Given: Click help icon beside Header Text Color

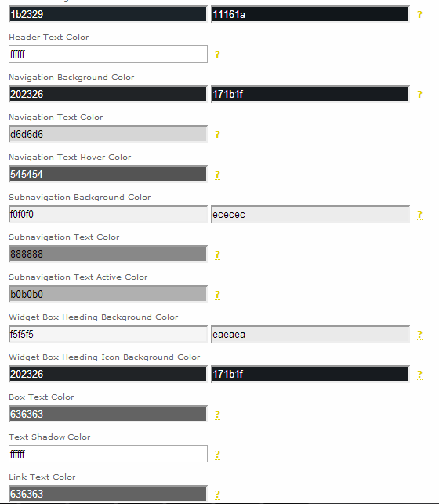Looking at the screenshot, I should point(217,55).
